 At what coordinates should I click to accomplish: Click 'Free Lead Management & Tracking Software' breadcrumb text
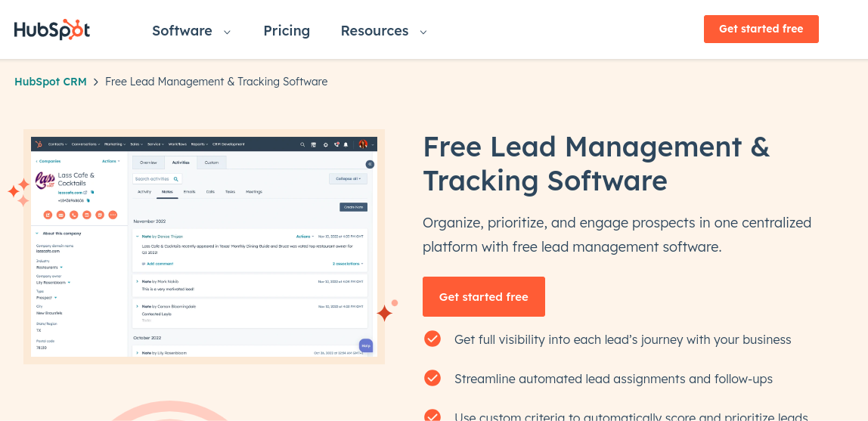tap(216, 82)
